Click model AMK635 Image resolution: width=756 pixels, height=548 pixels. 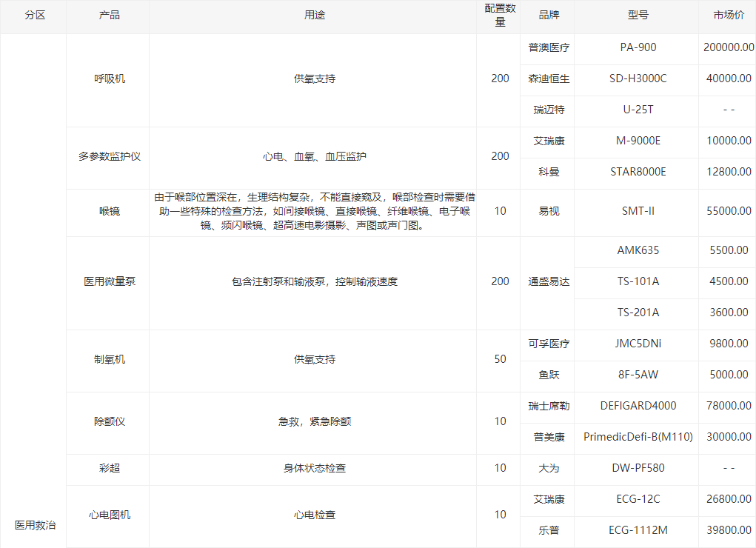[x=638, y=250]
